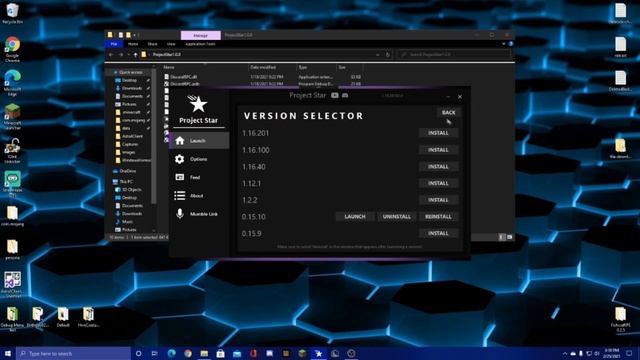Screen dimensions: 640x360
Task: Open the address bar history dropdown
Action: [x=378, y=54]
